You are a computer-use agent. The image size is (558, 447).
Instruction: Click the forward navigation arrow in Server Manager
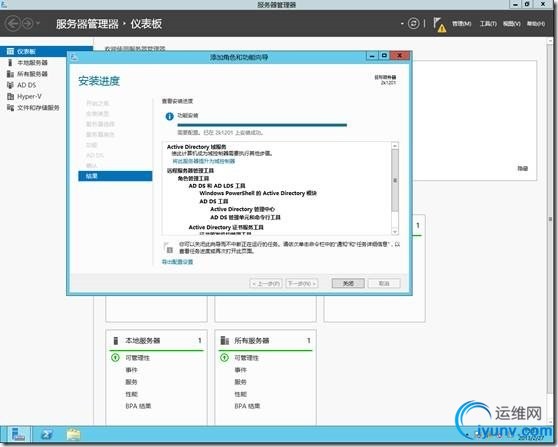point(27,24)
